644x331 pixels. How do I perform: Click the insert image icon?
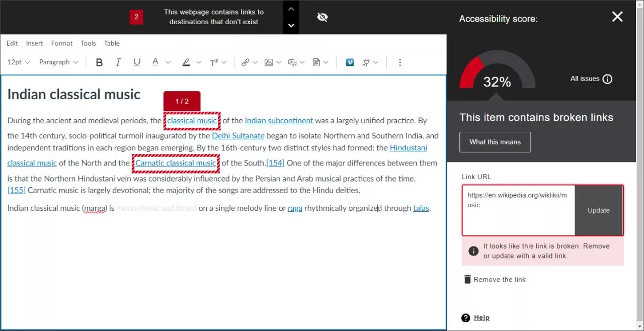click(269, 62)
